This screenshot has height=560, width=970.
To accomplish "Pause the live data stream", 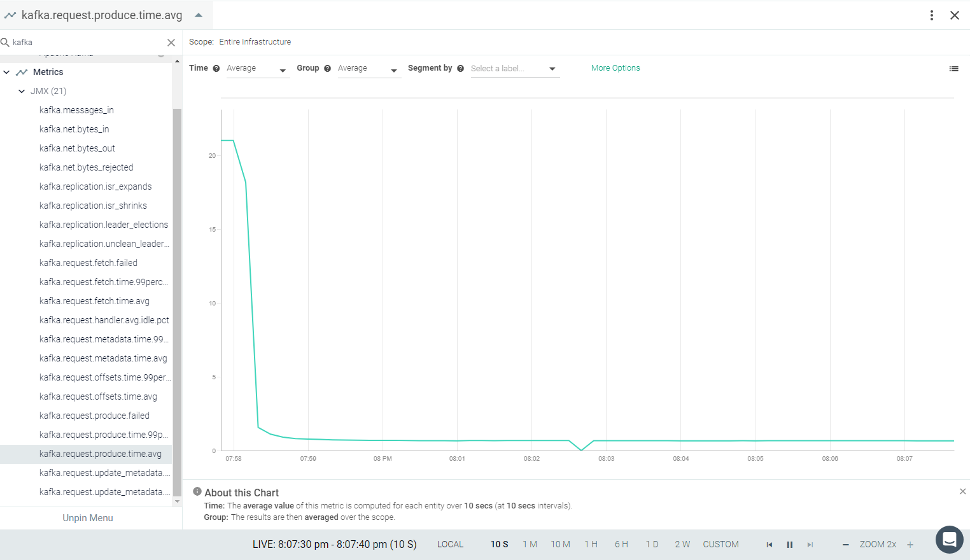I will point(789,545).
